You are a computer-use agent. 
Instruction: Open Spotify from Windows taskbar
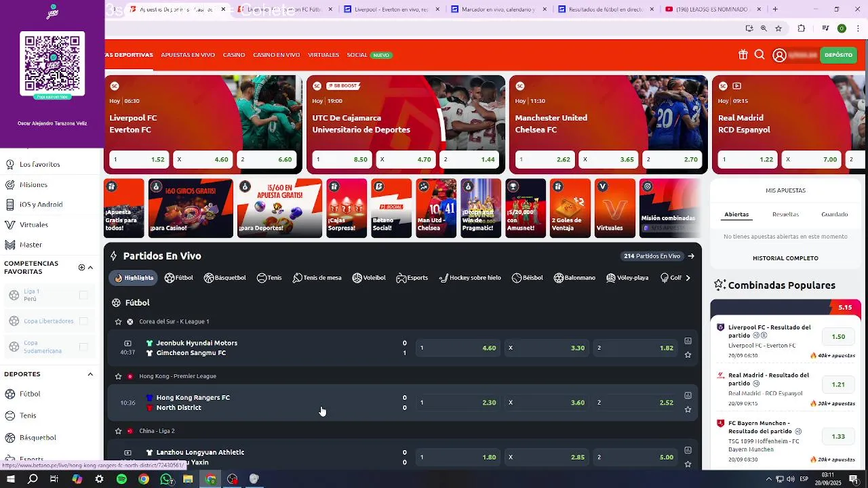(121, 479)
